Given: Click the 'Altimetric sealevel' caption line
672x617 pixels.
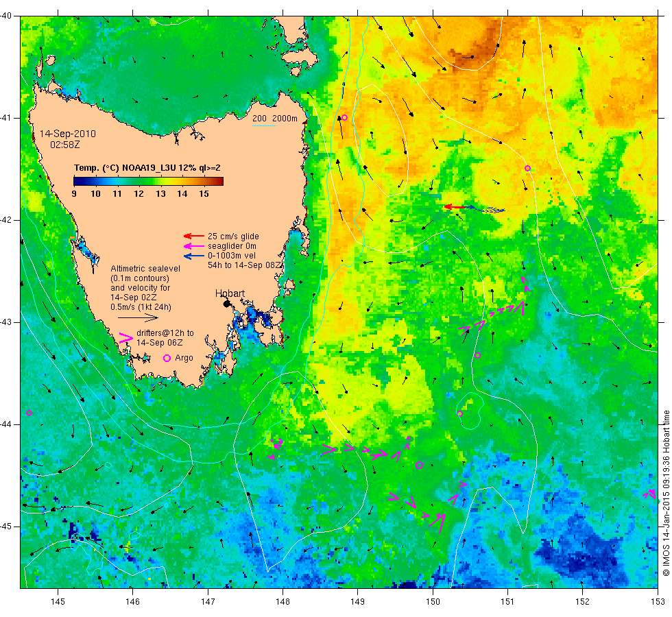Looking at the screenshot, I should click(145, 269).
